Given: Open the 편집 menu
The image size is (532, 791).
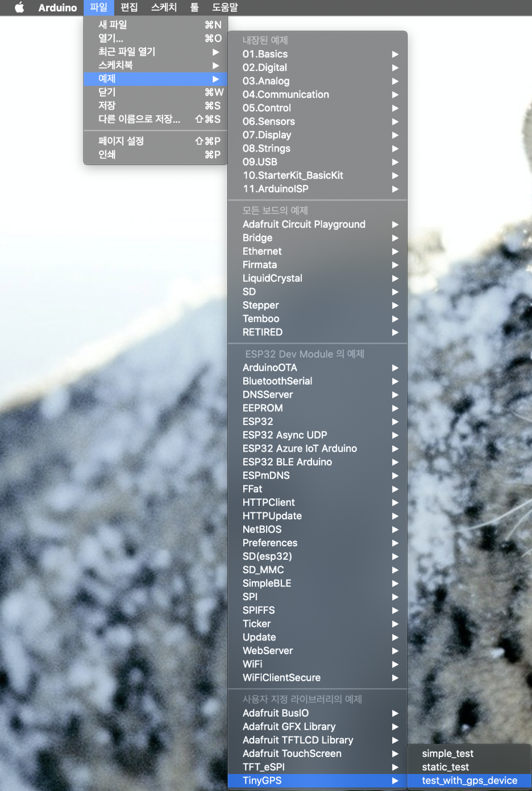Looking at the screenshot, I should click(129, 7).
